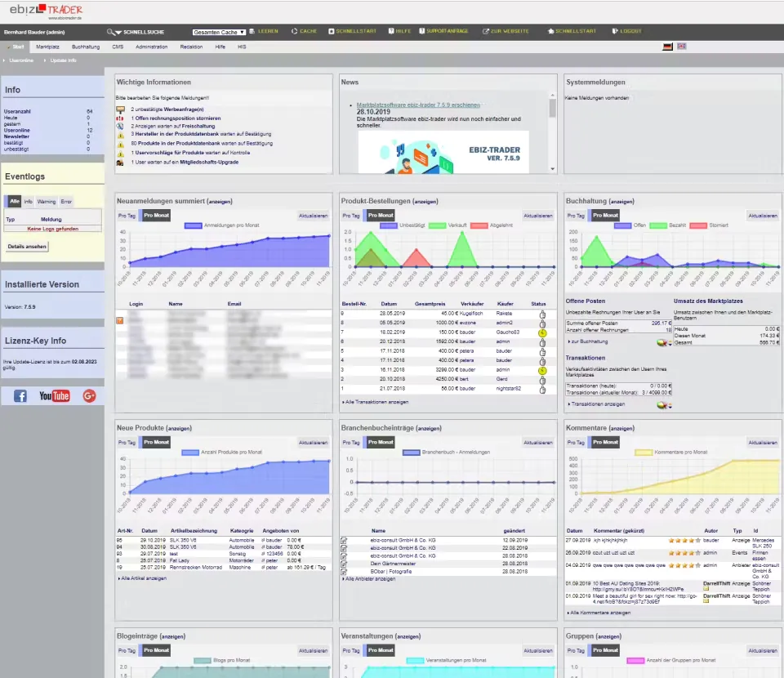
Task: Select the Warning tab in Eventlogs
Action: point(47,201)
